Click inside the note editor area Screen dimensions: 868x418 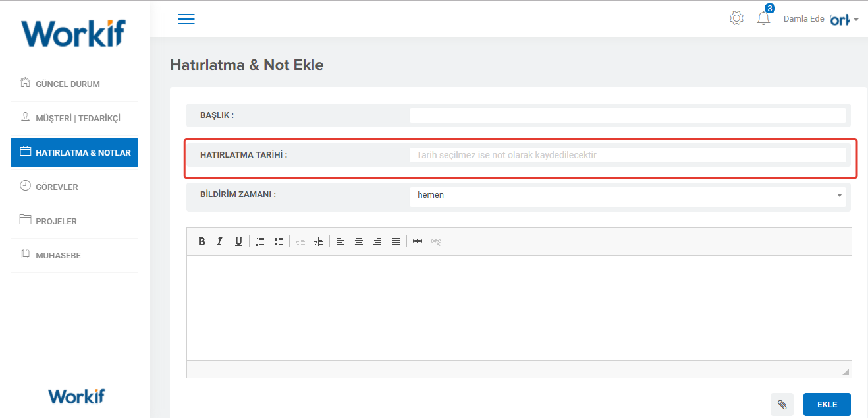coord(519,307)
